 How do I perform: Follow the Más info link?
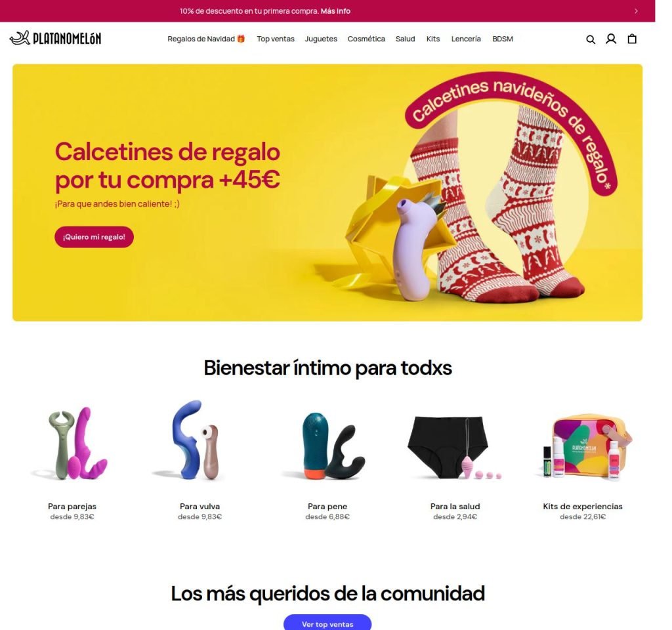click(x=335, y=11)
